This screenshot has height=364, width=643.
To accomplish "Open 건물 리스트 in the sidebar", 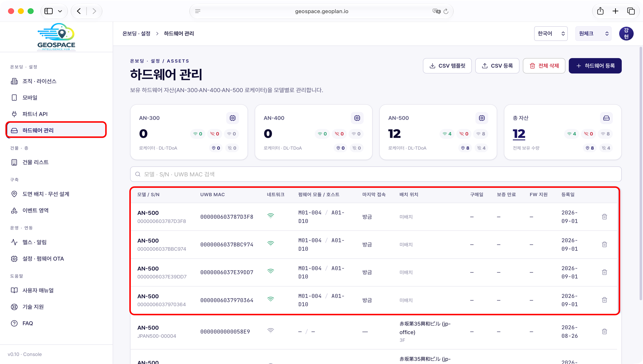I will [56, 162].
